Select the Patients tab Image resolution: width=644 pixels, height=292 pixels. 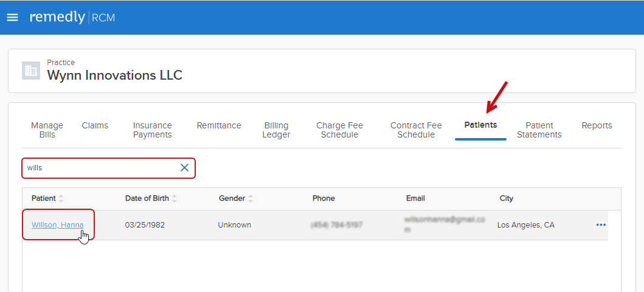click(x=480, y=125)
